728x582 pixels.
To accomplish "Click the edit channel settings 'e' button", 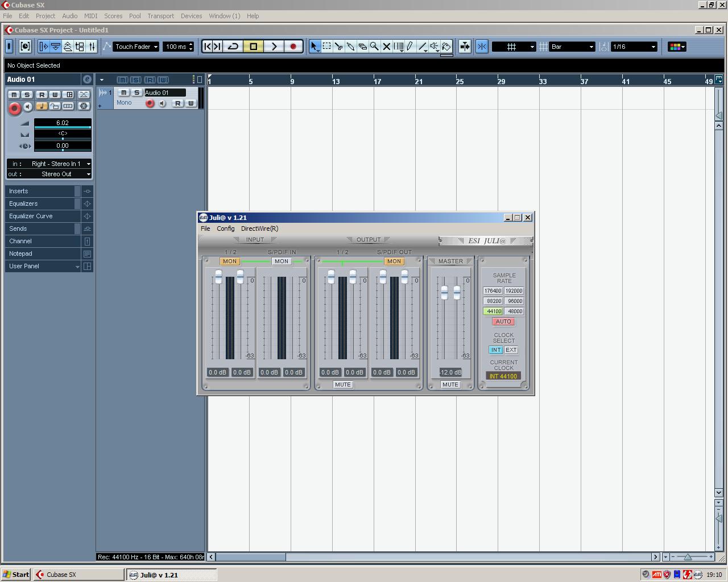I will 87,80.
